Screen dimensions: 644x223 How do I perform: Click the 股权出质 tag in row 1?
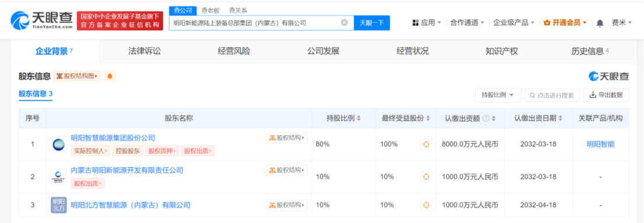click(198, 151)
